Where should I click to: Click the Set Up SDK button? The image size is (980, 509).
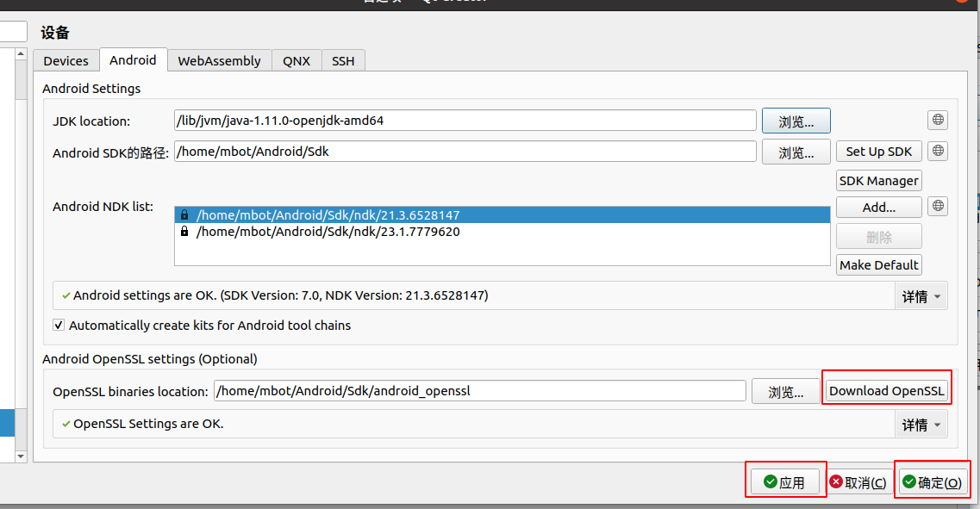(x=878, y=151)
